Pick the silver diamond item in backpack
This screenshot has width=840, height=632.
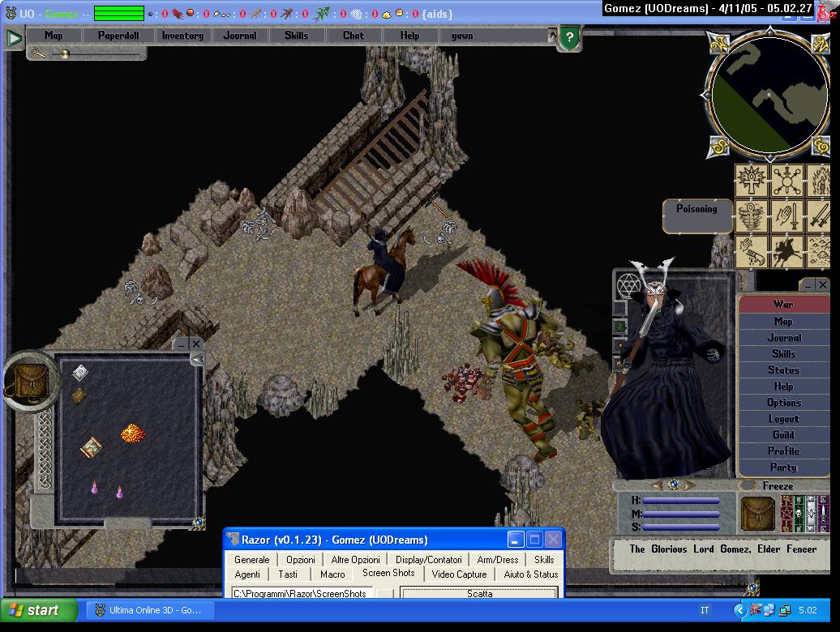click(80, 372)
